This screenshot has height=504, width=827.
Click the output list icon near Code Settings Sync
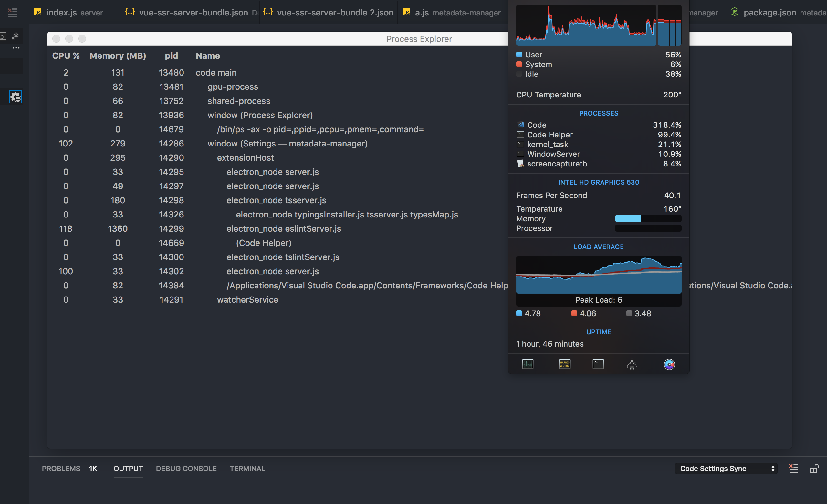pyautogui.click(x=793, y=469)
